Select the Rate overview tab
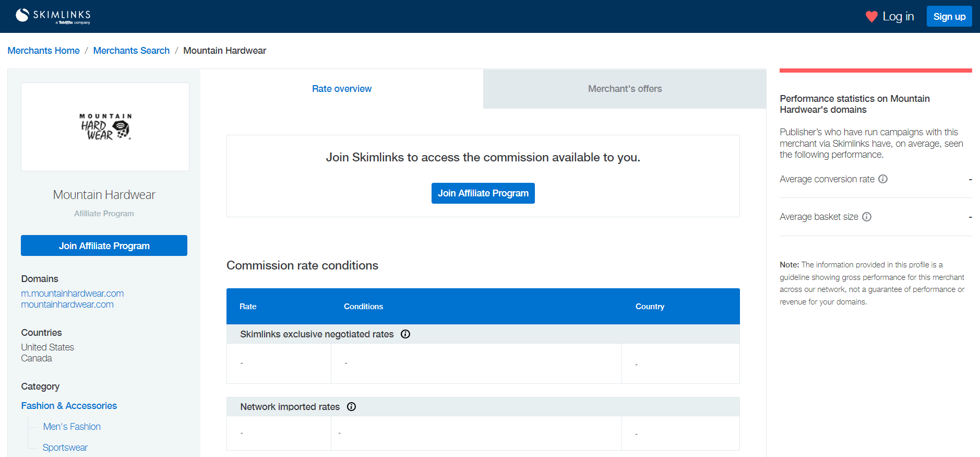The height and width of the screenshot is (457, 980). (341, 89)
